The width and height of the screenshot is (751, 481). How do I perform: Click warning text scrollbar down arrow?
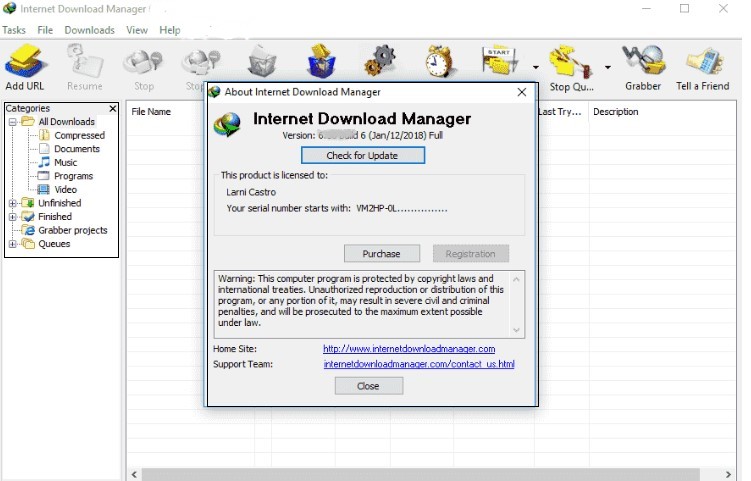click(x=516, y=330)
